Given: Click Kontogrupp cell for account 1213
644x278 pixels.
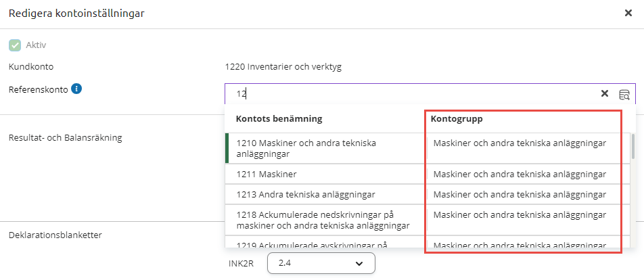Looking at the screenshot, I should tap(519, 194).
